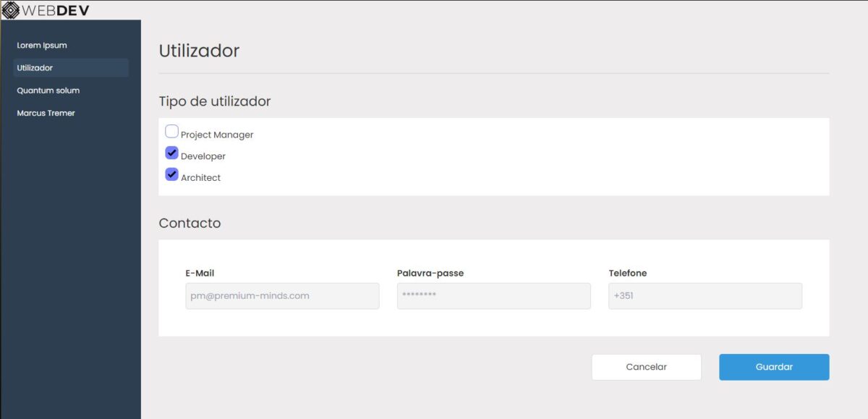
Task: Disable the Architect checkbox
Action: point(172,174)
